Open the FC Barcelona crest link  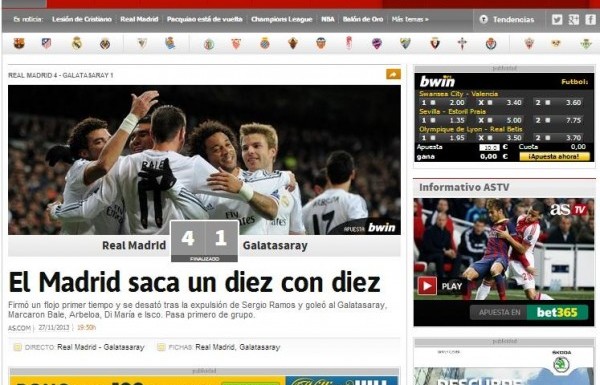click(19, 44)
